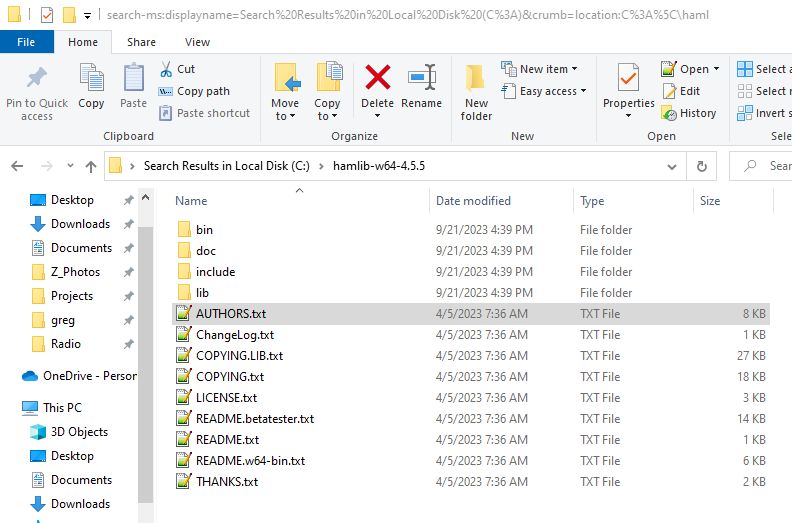Image resolution: width=792 pixels, height=523 pixels.
Task: Create a New folder
Action: [476, 93]
